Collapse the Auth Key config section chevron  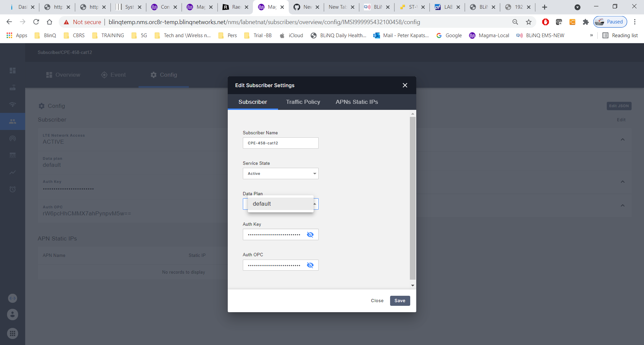(x=623, y=182)
